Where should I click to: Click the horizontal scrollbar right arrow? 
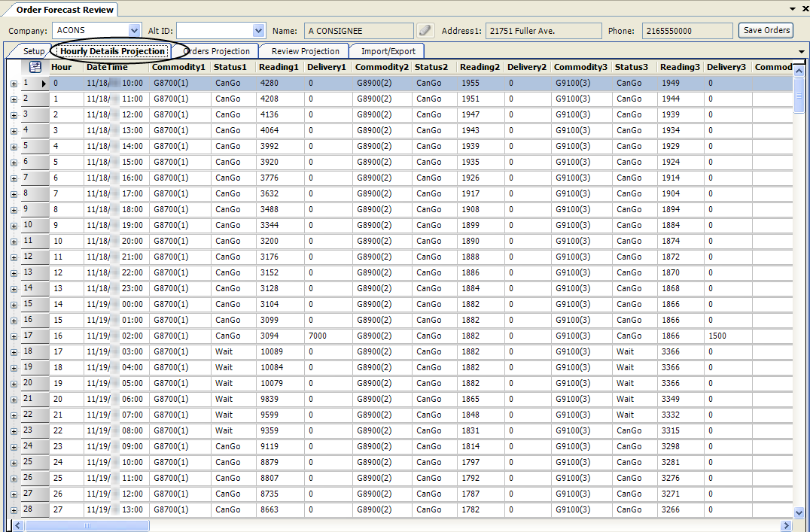coord(787,526)
